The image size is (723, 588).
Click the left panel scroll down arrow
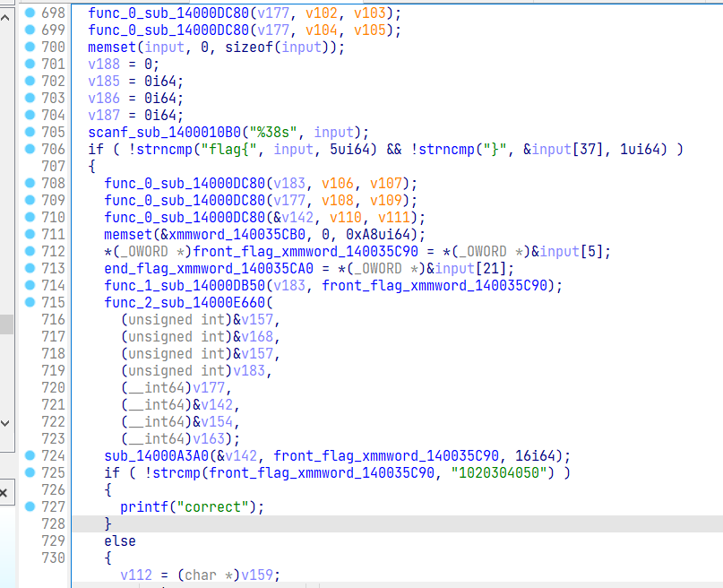point(6,422)
